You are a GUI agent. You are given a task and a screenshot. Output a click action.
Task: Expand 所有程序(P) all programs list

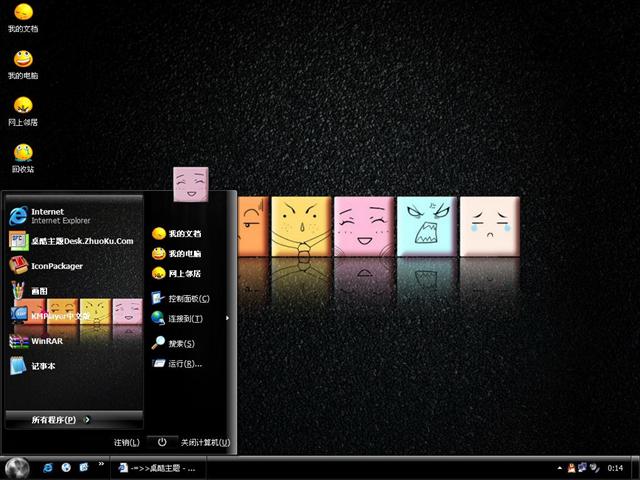tap(62, 419)
